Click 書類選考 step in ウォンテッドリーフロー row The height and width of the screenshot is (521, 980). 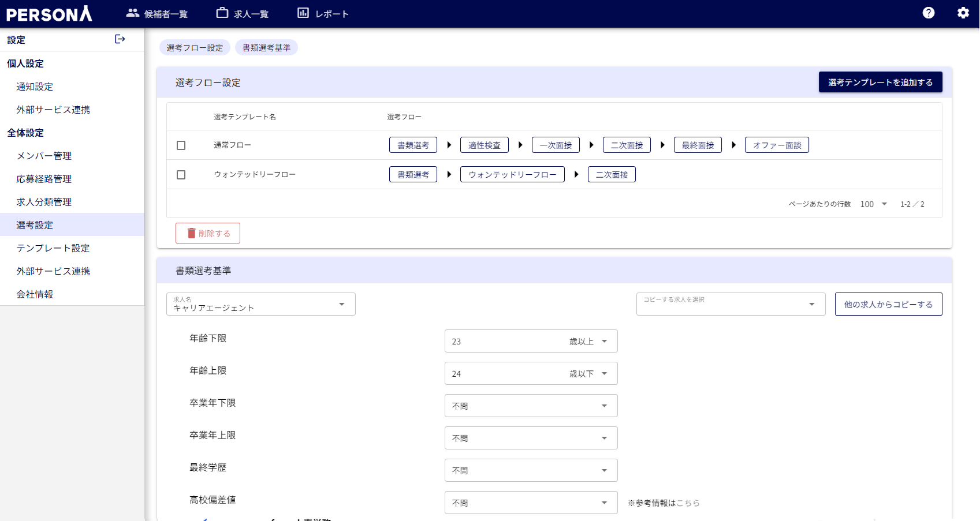click(413, 174)
